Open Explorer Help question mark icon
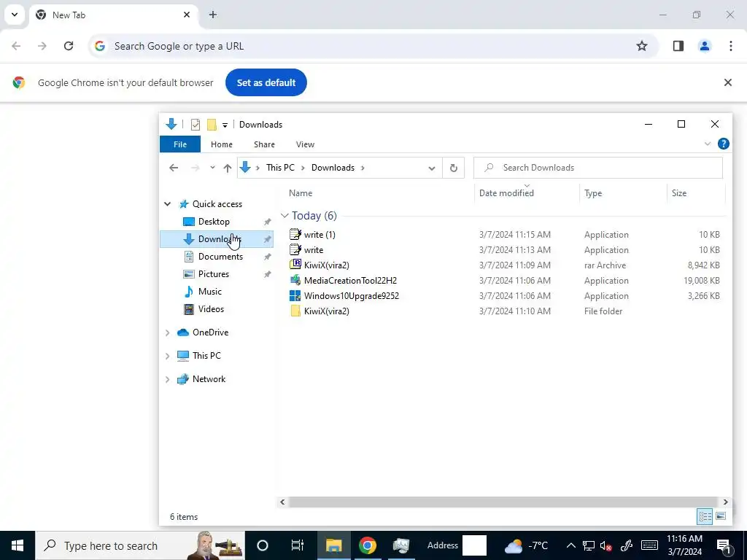The height and width of the screenshot is (560, 747). coord(723,144)
